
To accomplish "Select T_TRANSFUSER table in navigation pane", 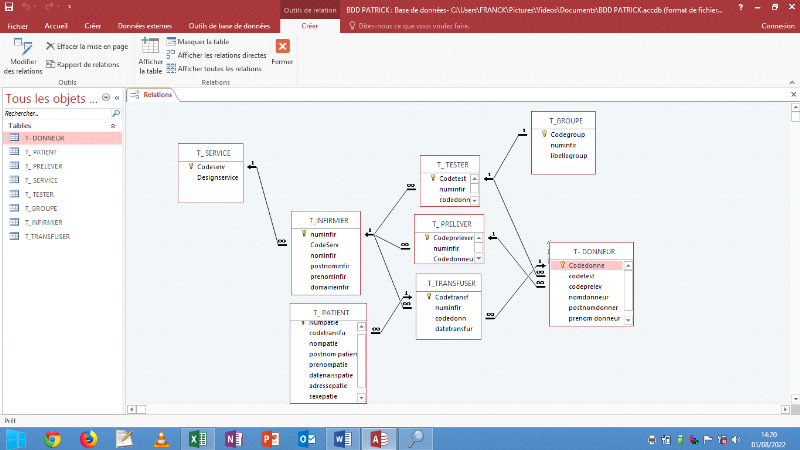I will (46, 236).
